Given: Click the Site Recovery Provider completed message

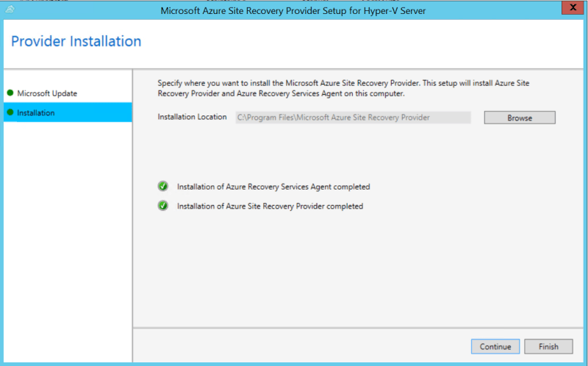Looking at the screenshot, I should point(270,207).
